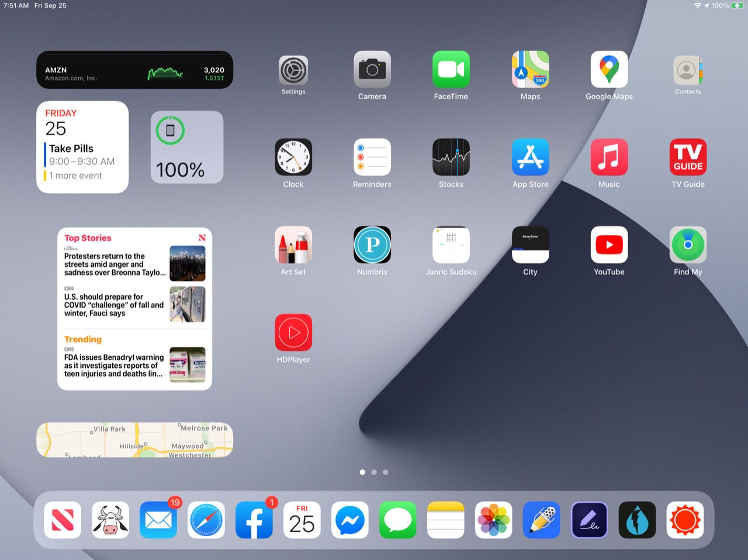Launch Google Maps
This screenshot has height=560, width=748.
[610, 69]
